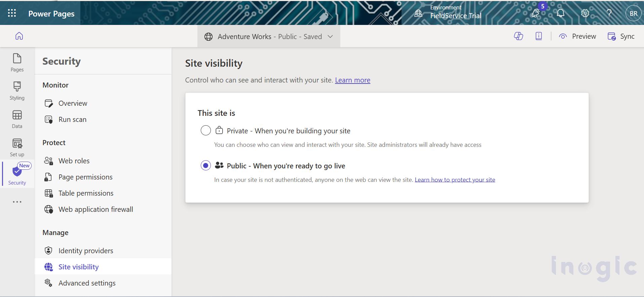Open the Security workspace shield icon
This screenshot has width=644, height=297.
pos(17,171)
